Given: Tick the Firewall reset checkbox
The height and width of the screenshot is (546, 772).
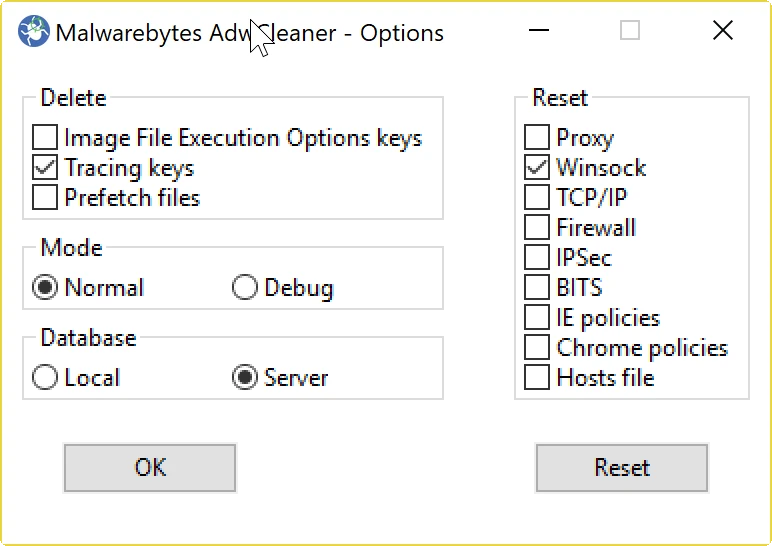Looking at the screenshot, I should tap(537, 228).
